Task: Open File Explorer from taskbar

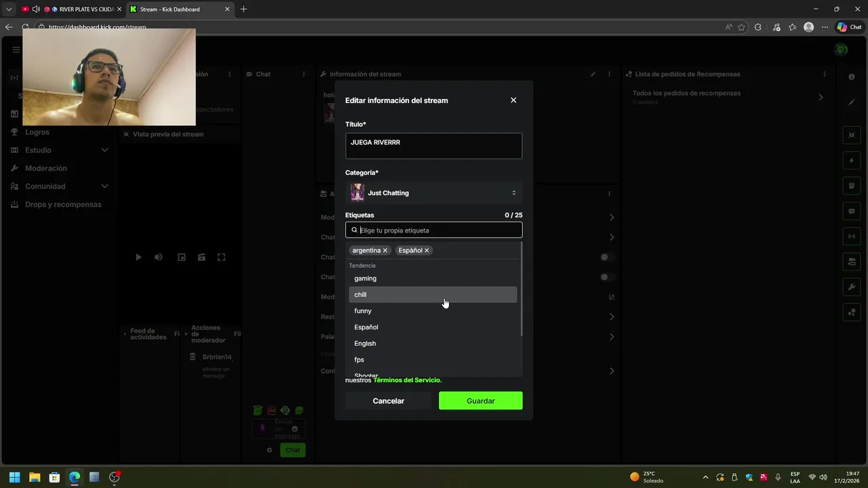Action: [35, 477]
